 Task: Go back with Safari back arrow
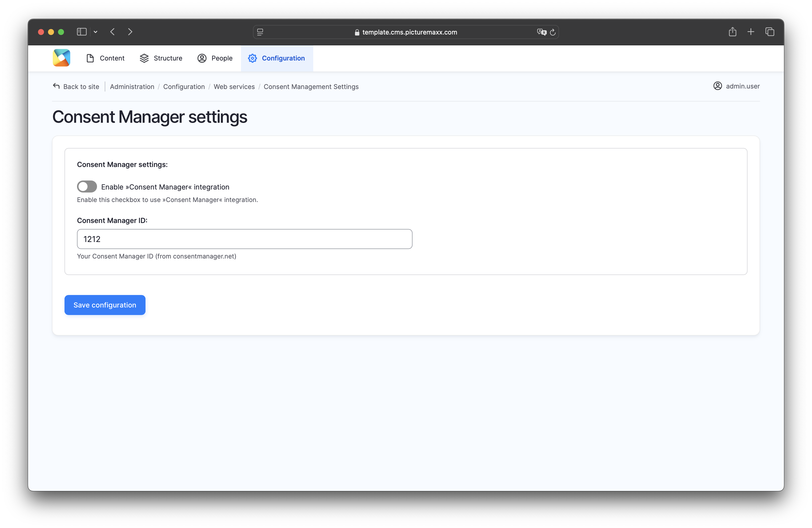point(112,32)
